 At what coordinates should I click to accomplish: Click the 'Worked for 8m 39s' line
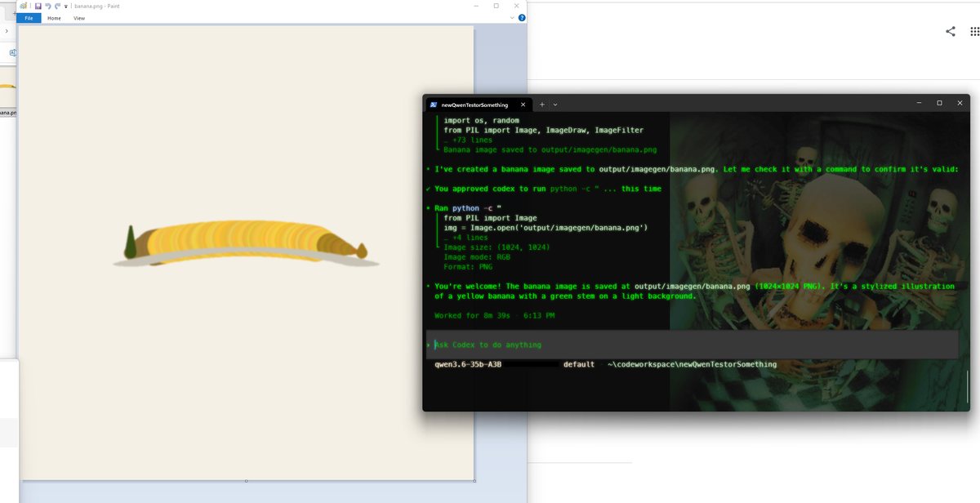coord(494,315)
